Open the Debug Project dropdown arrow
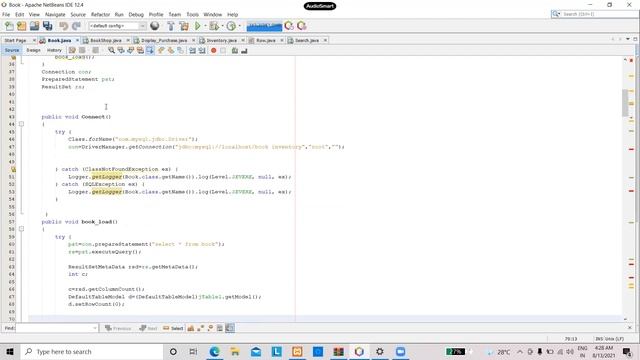The width and height of the screenshot is (640, 360). (x=222, y=26)
